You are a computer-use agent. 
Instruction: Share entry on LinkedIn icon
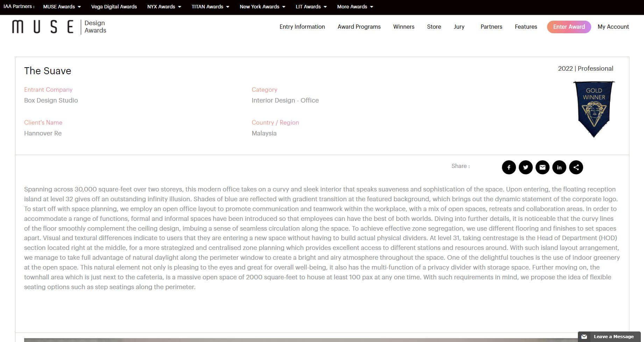coord(559,167)
